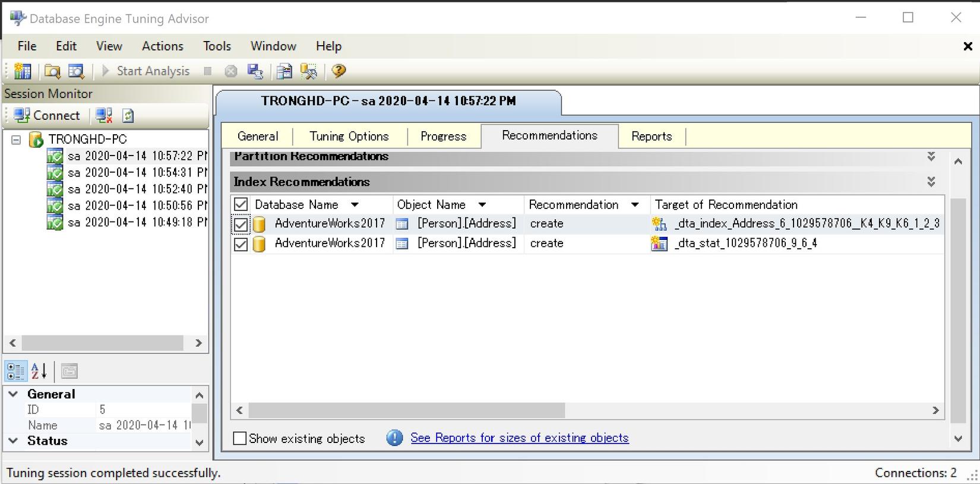Image resolution: width=980 pixels, height=484 pixels.
Task: Click the session tree scroll left arrow
Action: click(x=12, y=343)
